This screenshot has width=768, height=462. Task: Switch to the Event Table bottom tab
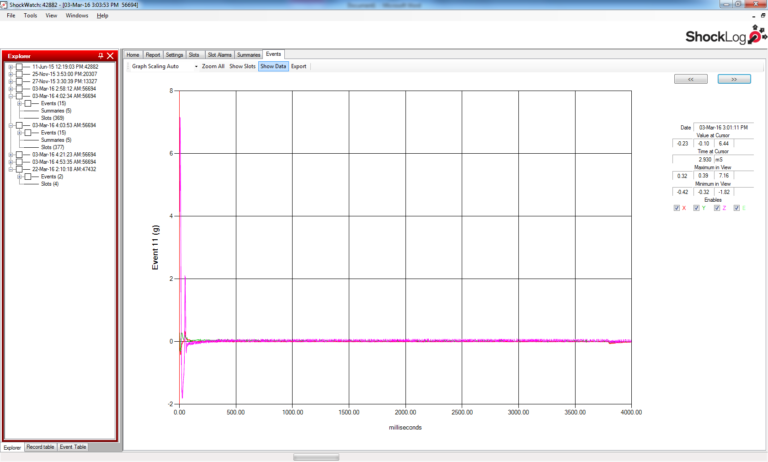pyautogui.click(x=73, y=447)
